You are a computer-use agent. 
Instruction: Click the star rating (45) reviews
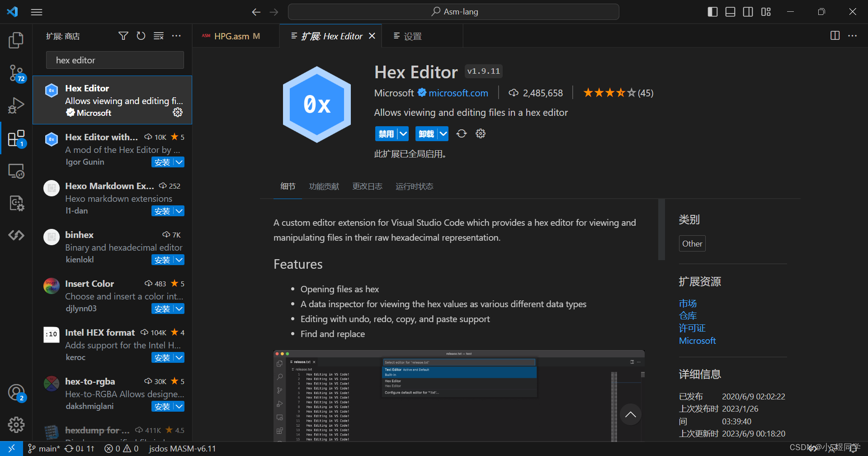tap(618, 93)
